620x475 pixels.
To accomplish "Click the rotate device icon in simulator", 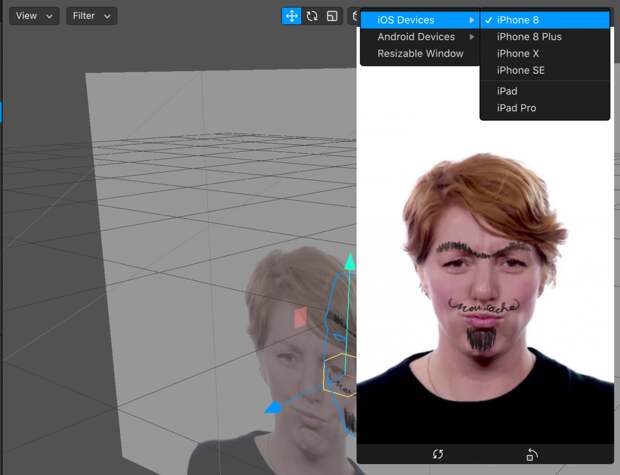I will pyautogui.click(x=532, y=454).
